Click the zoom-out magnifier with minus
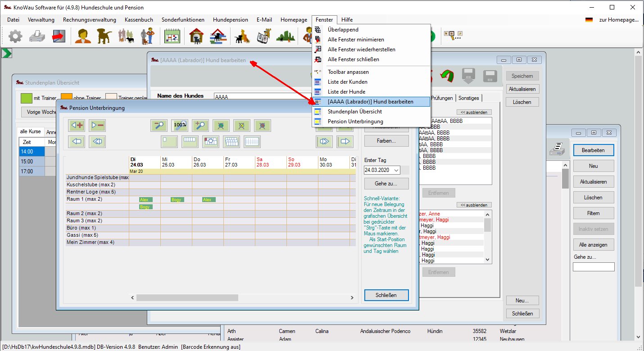This screenshot has height=351, width=644. point(159,125)
